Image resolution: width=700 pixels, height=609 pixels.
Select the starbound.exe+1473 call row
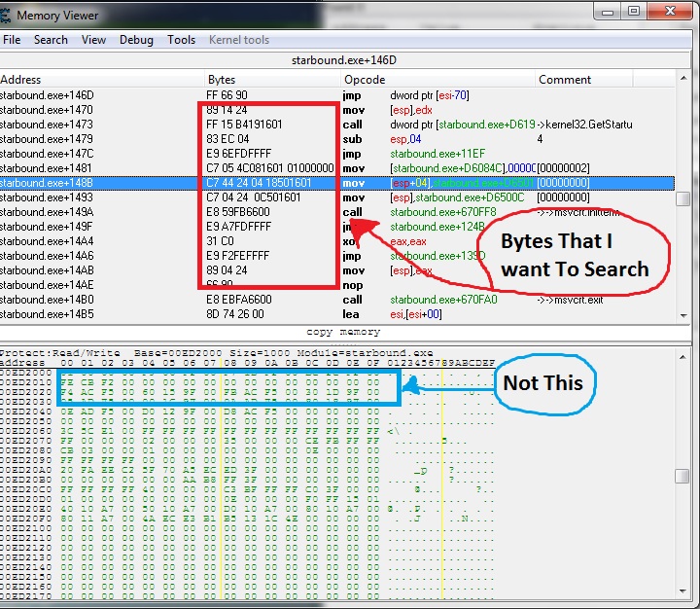coord(337,125)
